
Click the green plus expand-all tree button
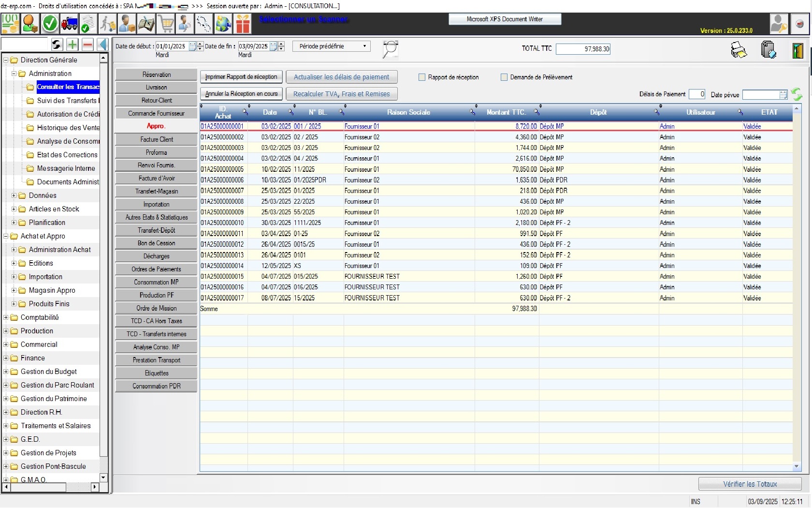click(x=72, y=45)
